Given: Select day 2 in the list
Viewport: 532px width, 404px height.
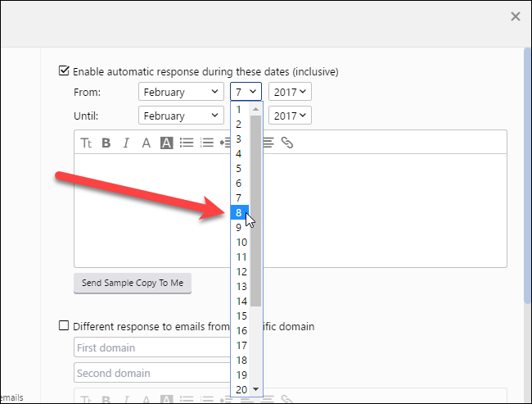Looking at the screenshot, I should coord(240,124).
